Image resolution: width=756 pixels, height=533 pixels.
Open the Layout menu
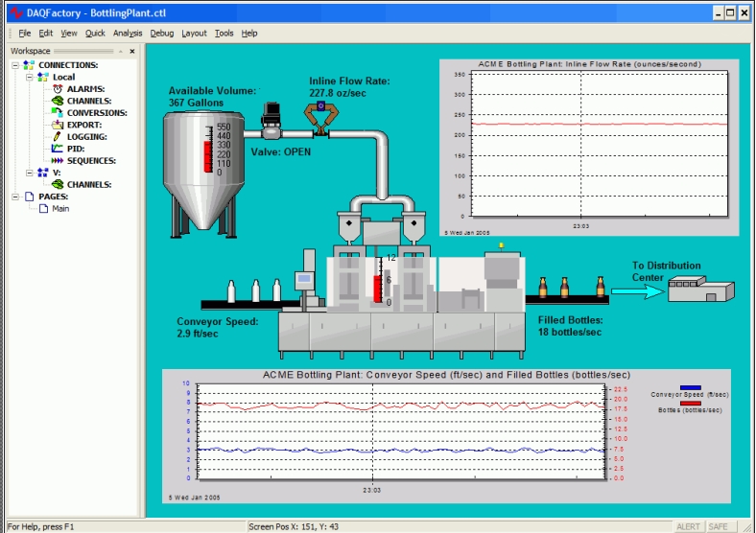(195, 33)
